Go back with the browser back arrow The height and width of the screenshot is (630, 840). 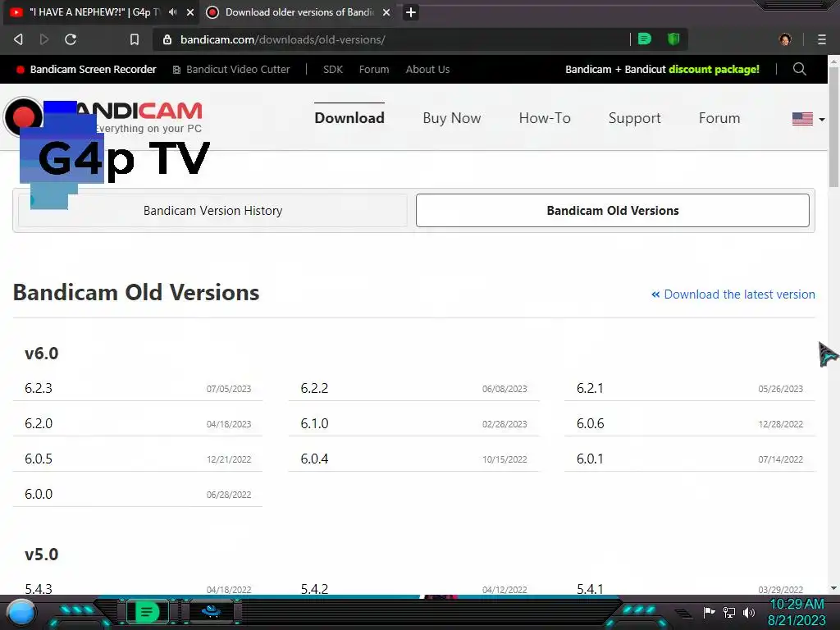pos(18,39)
